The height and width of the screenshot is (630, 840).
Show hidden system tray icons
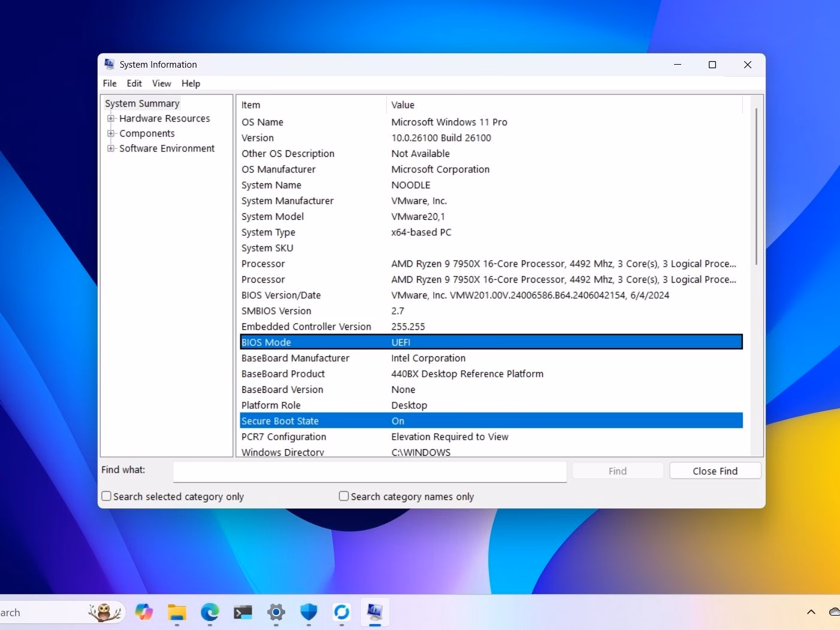click(x=811, y=612)
